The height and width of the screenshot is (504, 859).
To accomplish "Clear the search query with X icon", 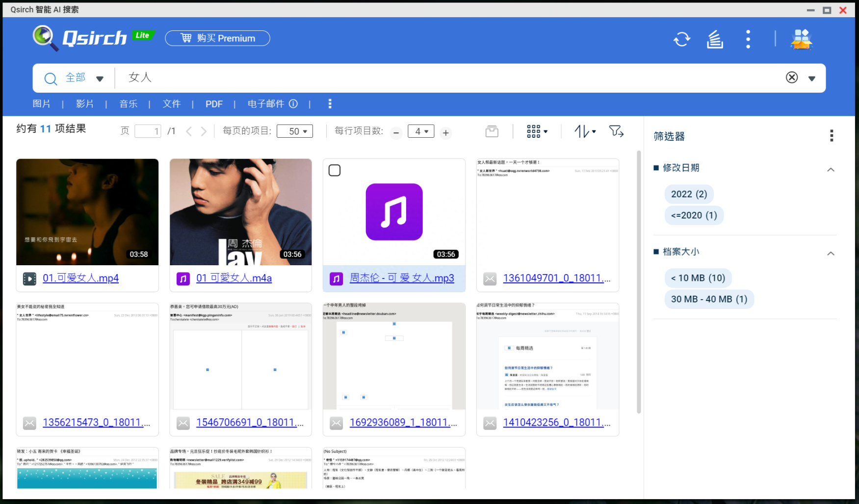I will pos(792,77).
